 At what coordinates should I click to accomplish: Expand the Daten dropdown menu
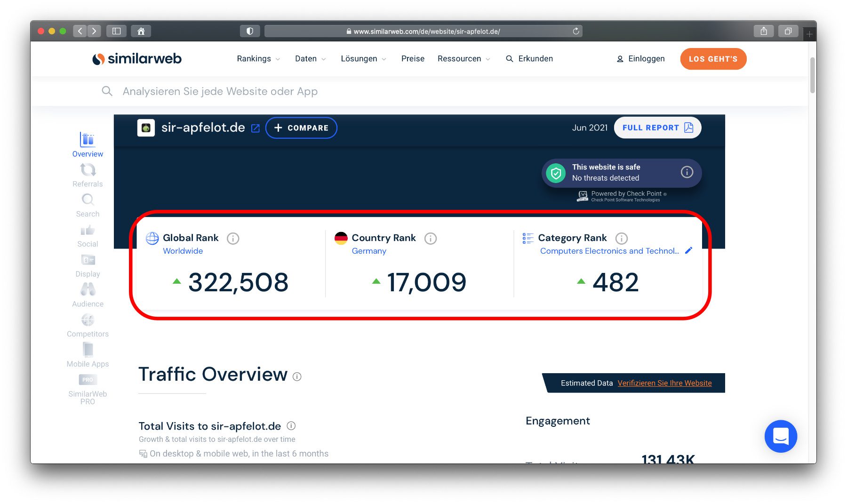310,59
